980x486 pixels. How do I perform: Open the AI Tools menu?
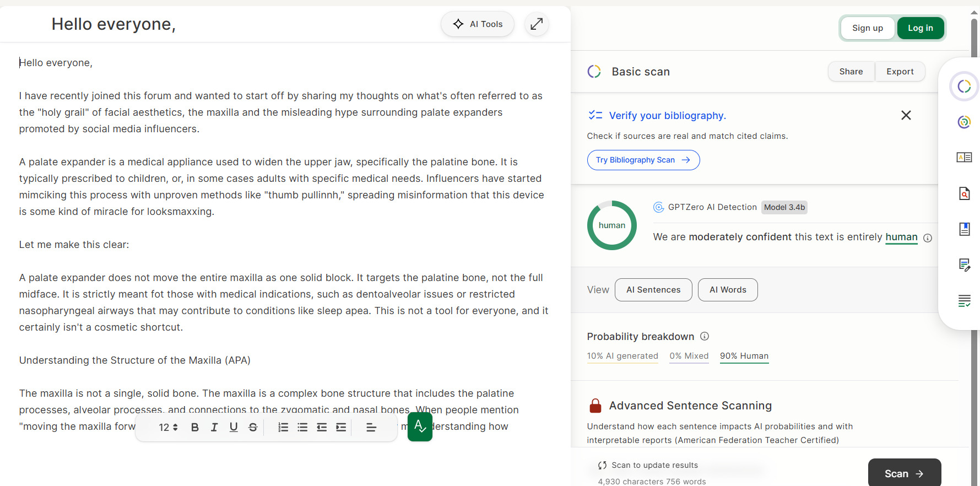[x=478, y=24]
